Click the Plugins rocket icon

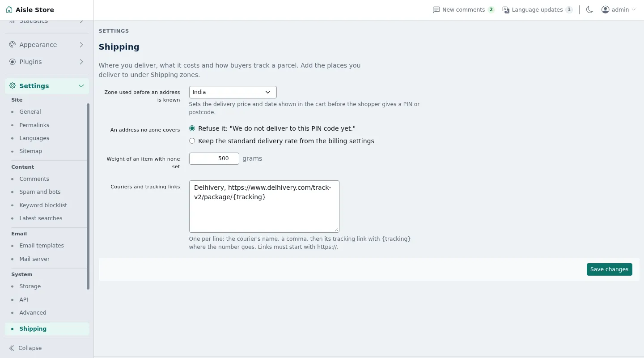[13, 62]
